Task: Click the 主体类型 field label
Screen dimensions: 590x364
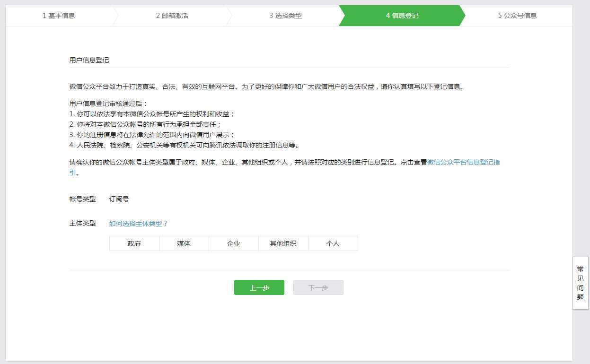Action: (x=82, y=223)
